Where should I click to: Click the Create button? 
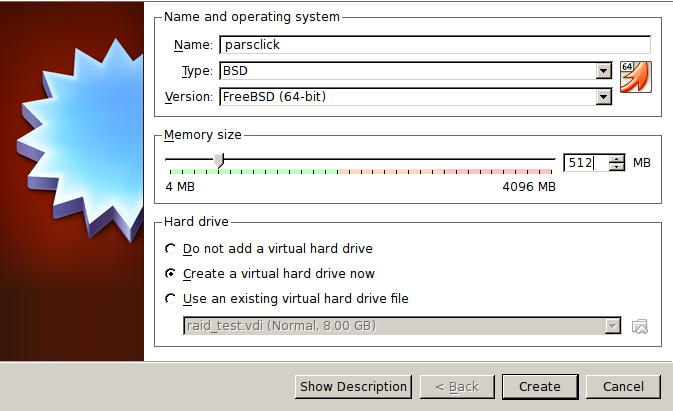pos(540,387)
